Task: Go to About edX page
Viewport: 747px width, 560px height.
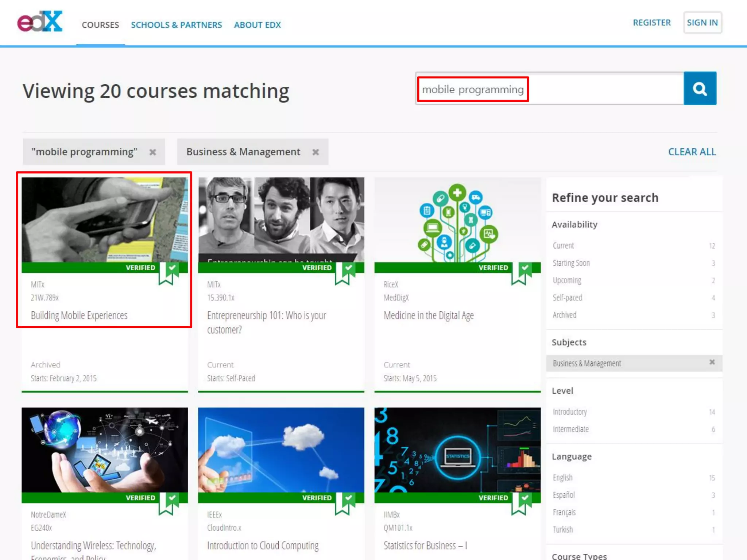Action: (257, 25)
